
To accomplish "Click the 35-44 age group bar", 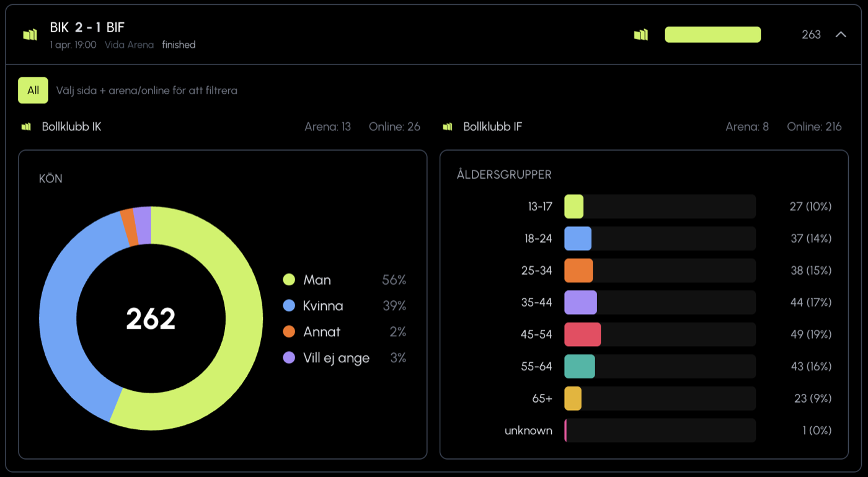I will pyautogui.click(x=660, y=303).
